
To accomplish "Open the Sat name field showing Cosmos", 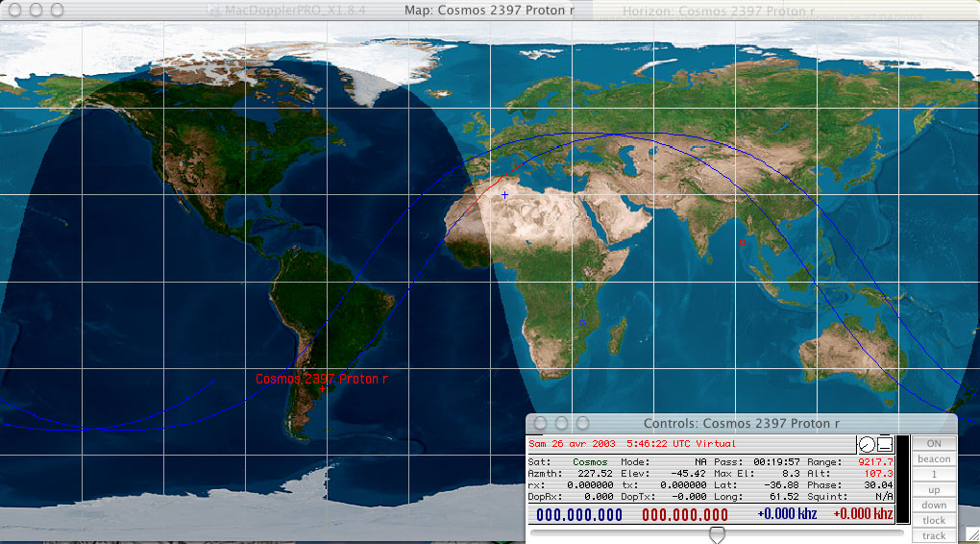I will [590, 462].
